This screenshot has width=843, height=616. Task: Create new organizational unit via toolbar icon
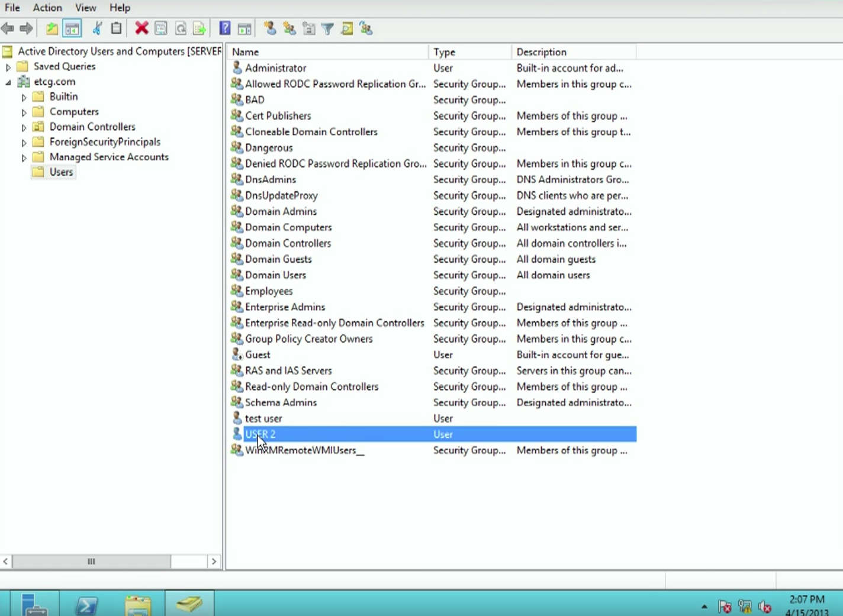309,28
